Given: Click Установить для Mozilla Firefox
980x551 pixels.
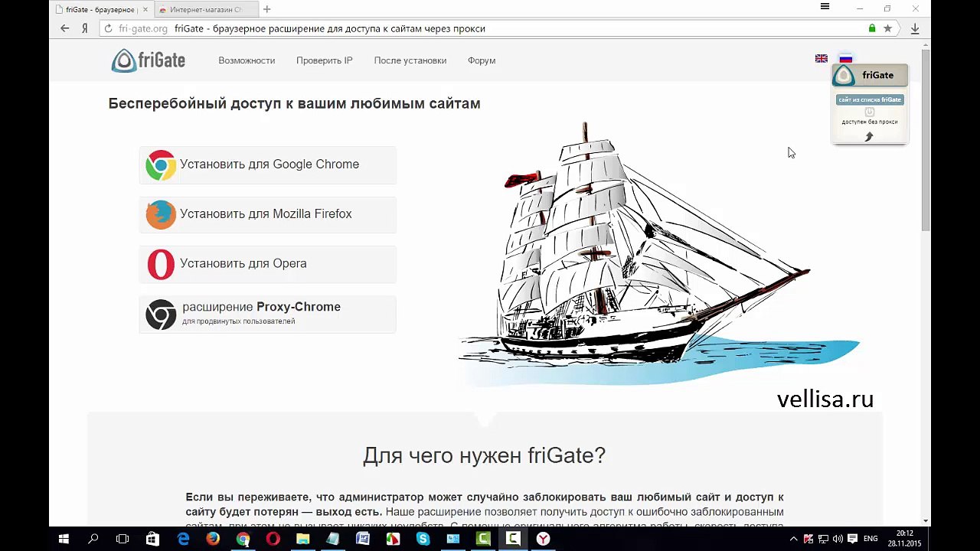Looking at the screenshot, I should (x=268, y=214).
